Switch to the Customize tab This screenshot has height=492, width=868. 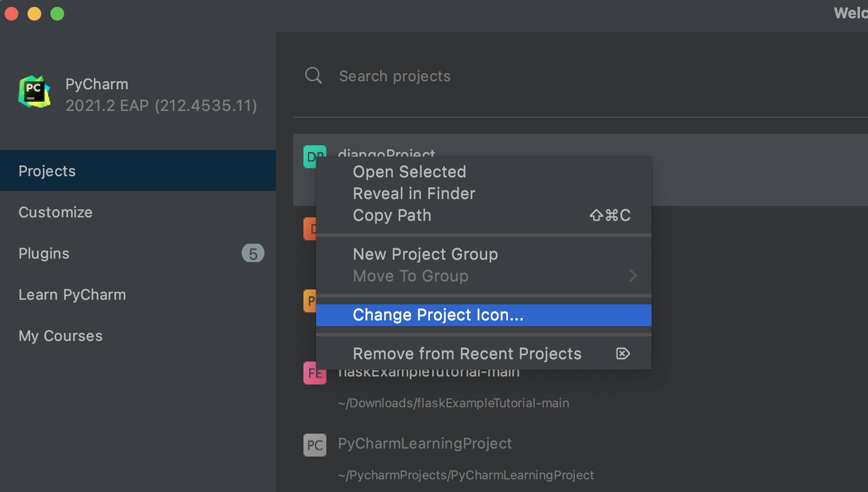pos(56,212)
